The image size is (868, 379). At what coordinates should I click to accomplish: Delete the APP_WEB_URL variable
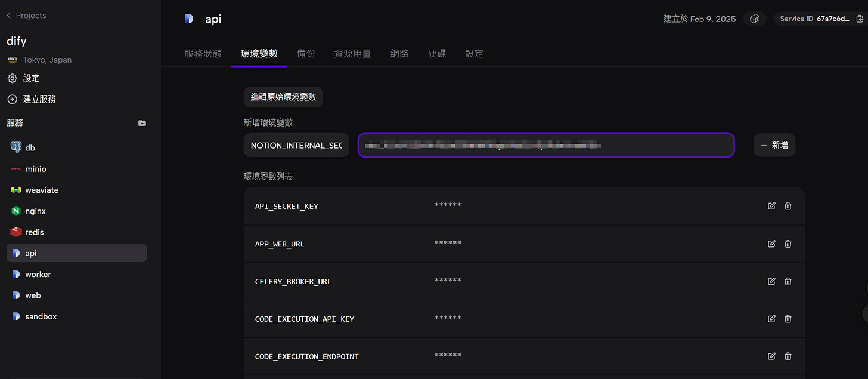click(788, 244)
